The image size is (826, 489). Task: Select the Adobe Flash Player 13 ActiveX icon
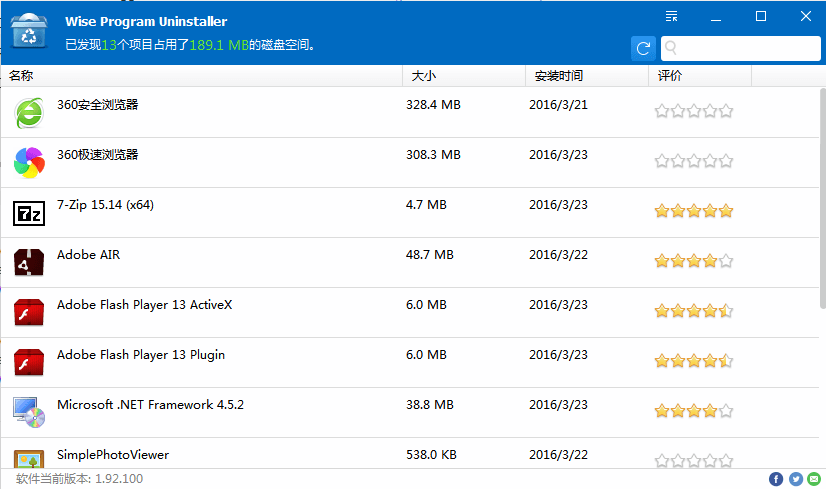29,312
